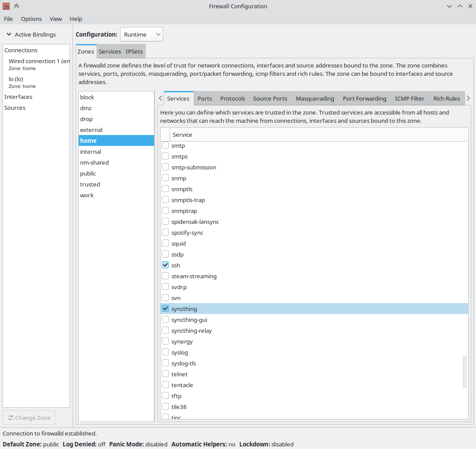The width and height of the screenshot is (476, 449).
Task: Check the tftp service box
Action: point(165,395)
